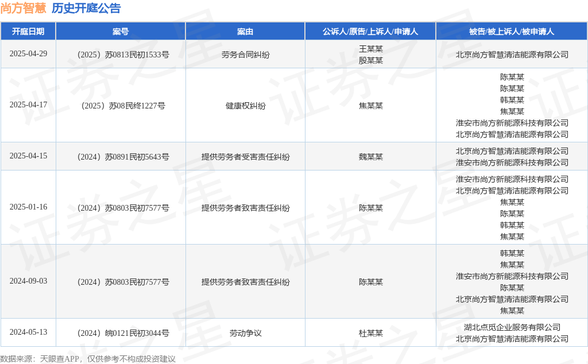Click 北京尚方智慧清洁能源有限公司 in the 2024-09-03 row
This screenshot has height=364, width=588.
512,299
